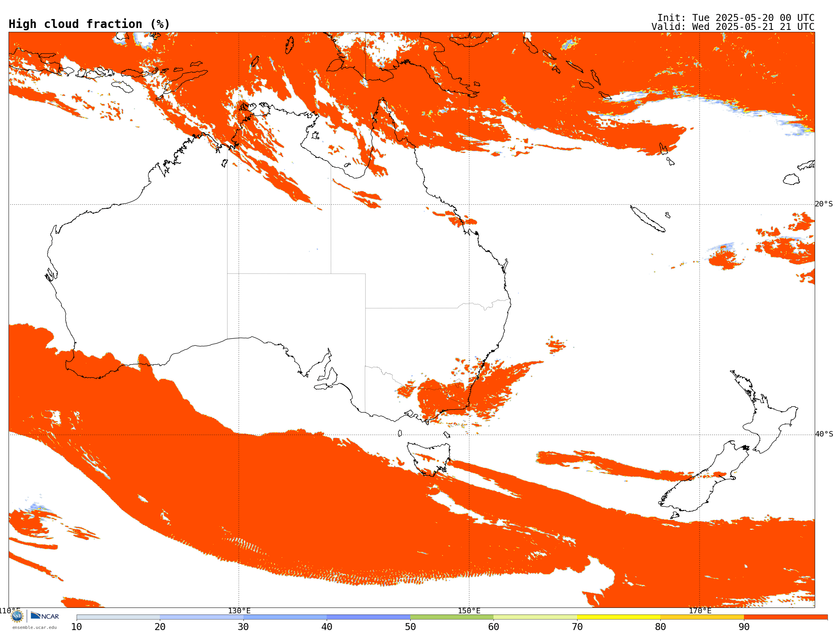
Task: Click the 170°E longitude label
Action: pos(700,611)
